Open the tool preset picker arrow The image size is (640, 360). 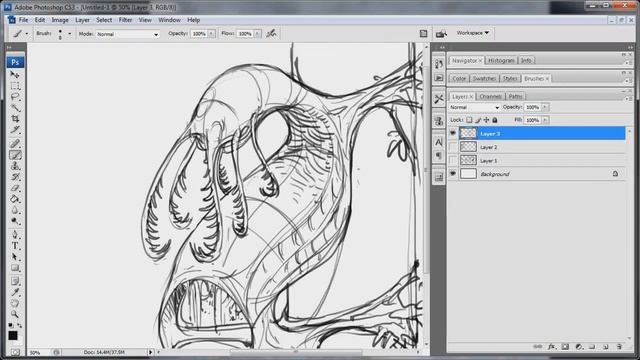[x=27, y=34]
